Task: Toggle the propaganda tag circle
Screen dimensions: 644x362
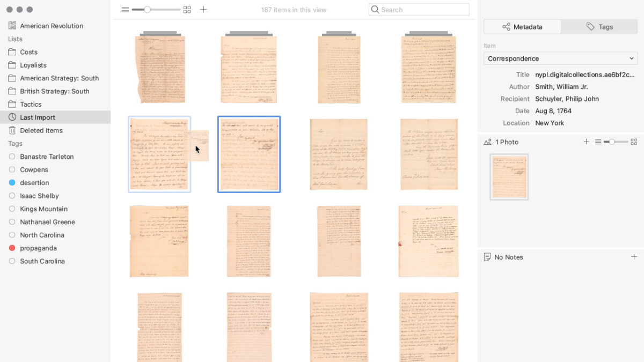Action: coord(12,248)
